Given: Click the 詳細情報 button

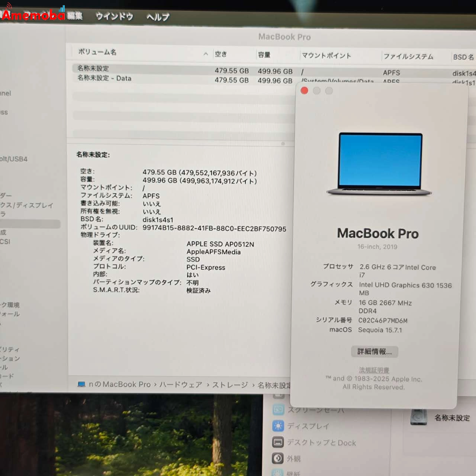Looking at the screenshot, I should tap(374, 351).
